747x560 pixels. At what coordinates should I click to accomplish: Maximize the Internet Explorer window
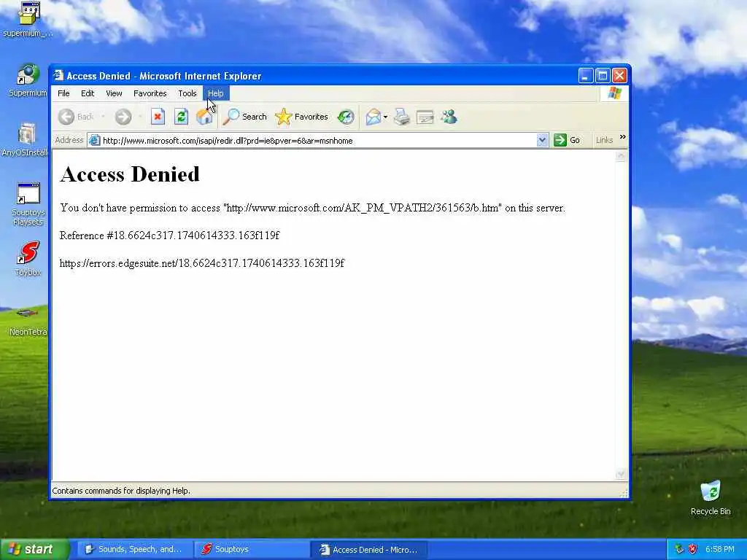(x=603, y=75)
